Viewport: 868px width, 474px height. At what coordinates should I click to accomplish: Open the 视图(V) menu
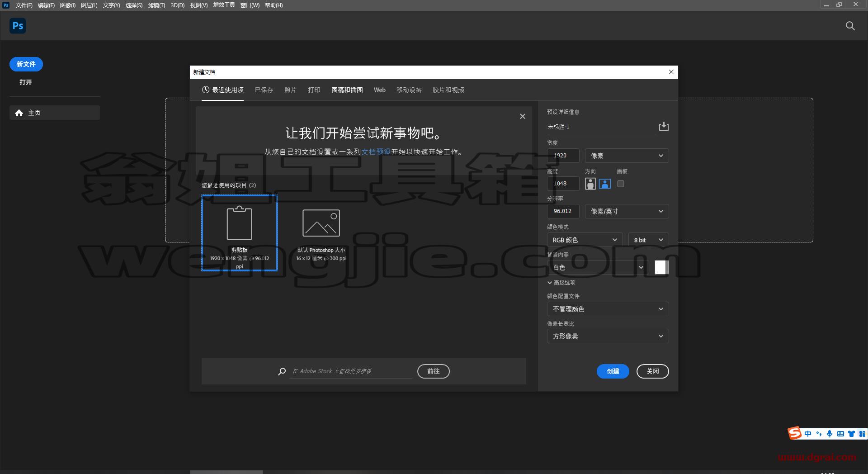click(199, 5)
